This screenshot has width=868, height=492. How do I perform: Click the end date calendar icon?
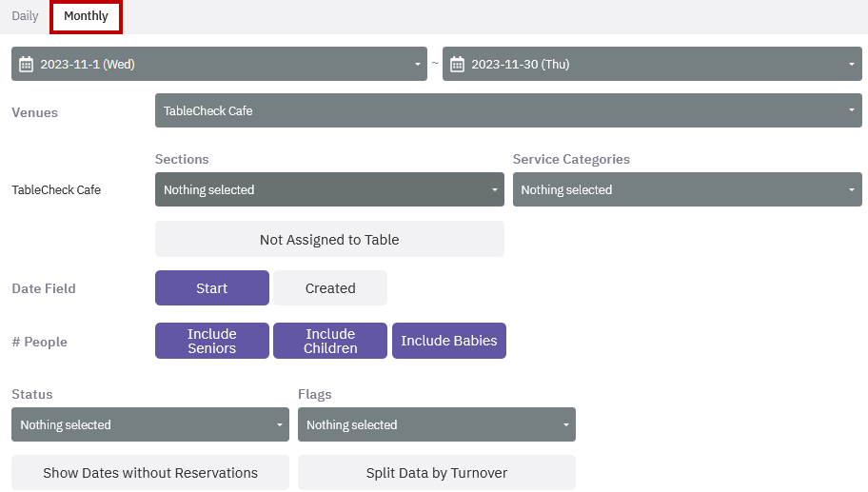pyautogui.click(x=457, y=64)
